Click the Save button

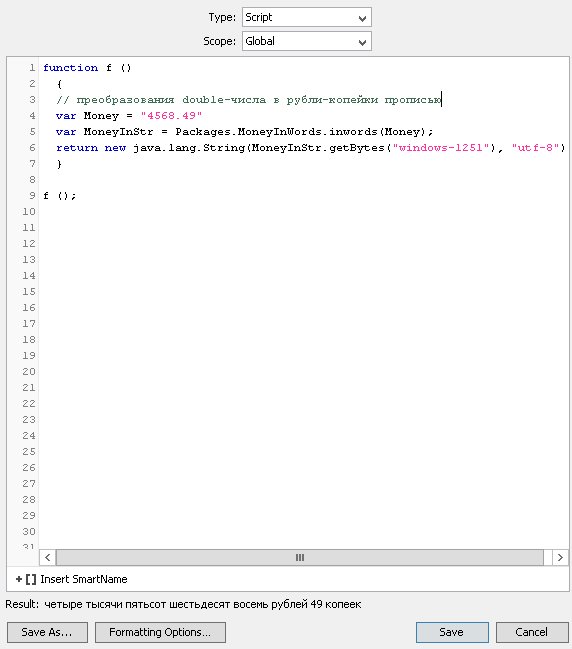click(452, 632)
